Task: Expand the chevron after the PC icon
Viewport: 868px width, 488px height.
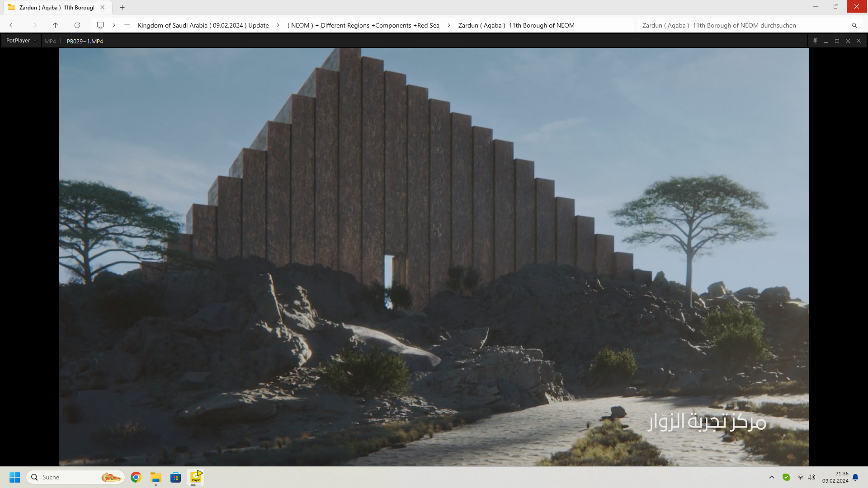Action: click(x=114, y=25)
